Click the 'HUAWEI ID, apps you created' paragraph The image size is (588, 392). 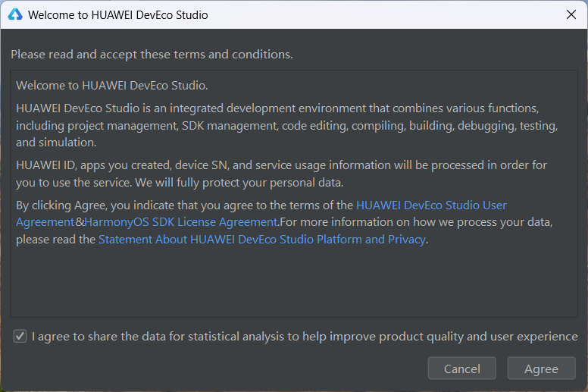coord(281,174)
